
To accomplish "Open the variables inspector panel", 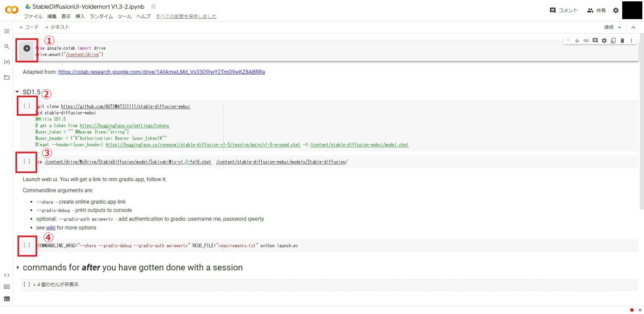I will tap(7, 62).
